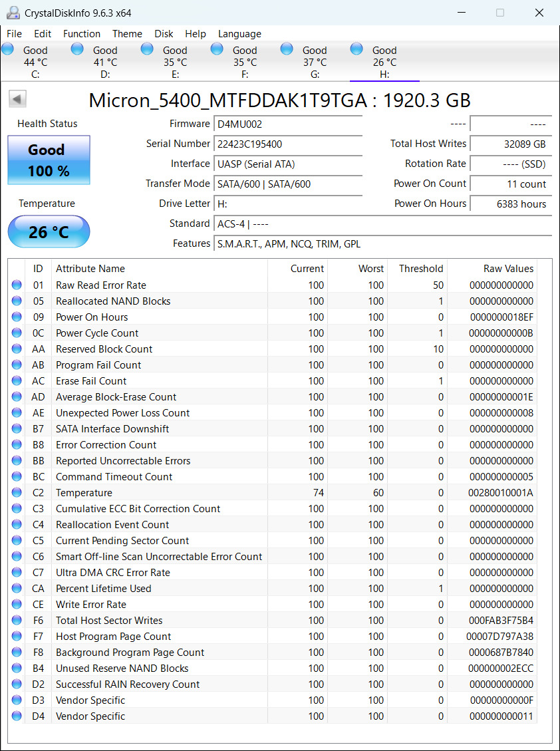
Task: Select disk G: status orb
Action: (287, 49)
